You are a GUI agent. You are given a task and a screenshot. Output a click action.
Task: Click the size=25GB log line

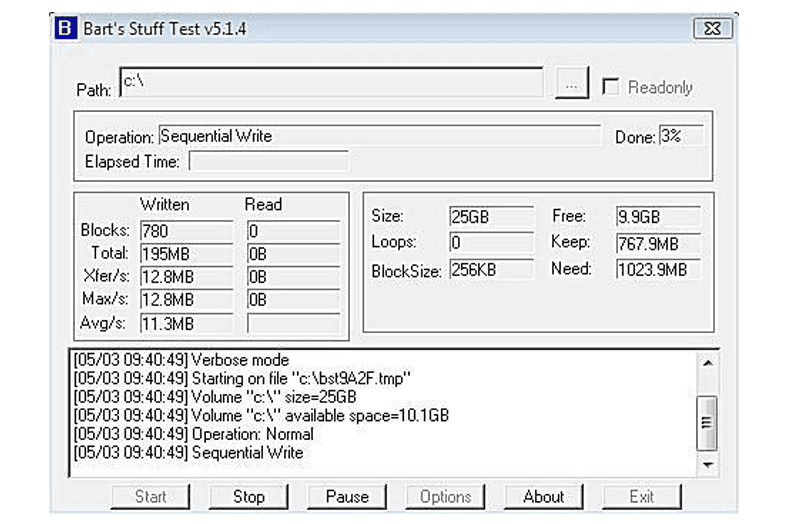215,397
